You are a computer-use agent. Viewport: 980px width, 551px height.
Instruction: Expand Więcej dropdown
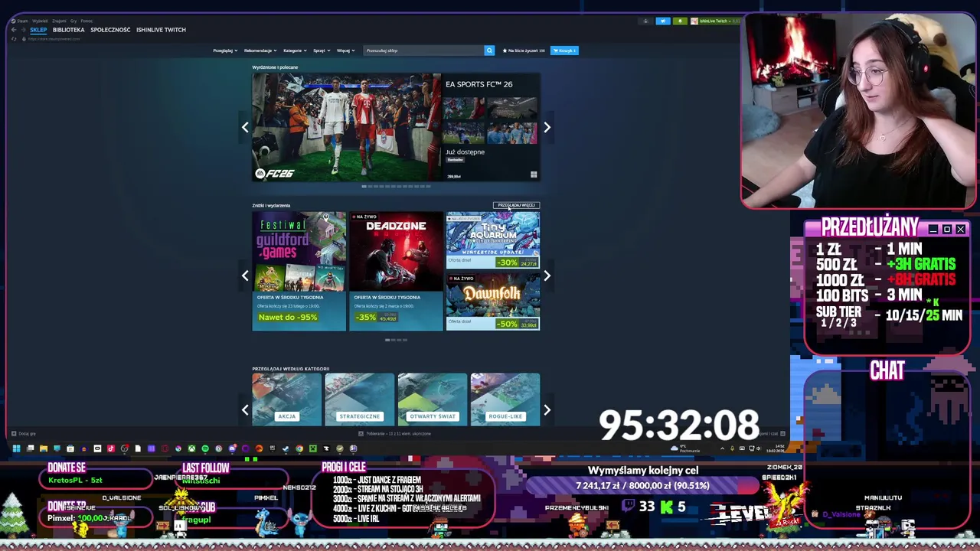coord(345,51)
